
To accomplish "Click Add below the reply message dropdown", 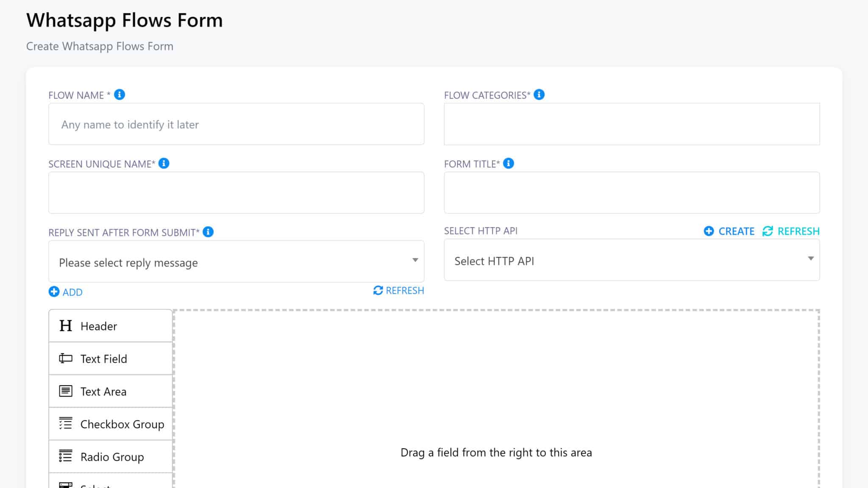I will coord(66,292).
